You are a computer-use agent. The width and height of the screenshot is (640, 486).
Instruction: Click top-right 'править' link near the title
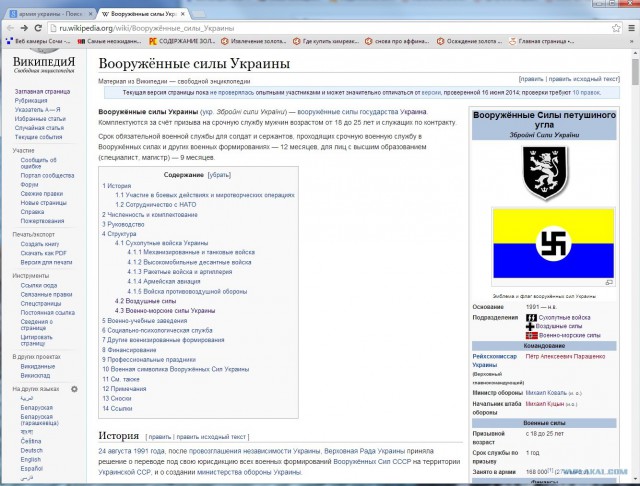click(532, 79)
